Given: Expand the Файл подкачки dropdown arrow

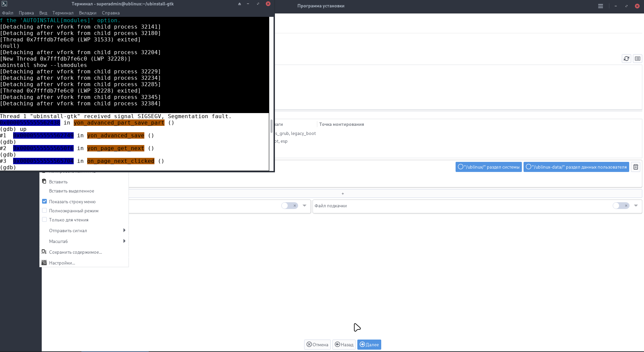Looking at the screenshot, I should 636,206.
